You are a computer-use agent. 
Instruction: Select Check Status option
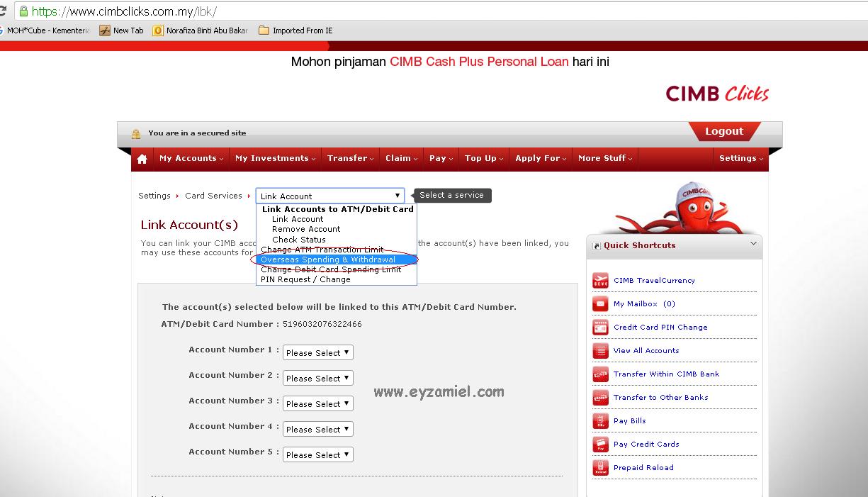(x=299, y=240)
